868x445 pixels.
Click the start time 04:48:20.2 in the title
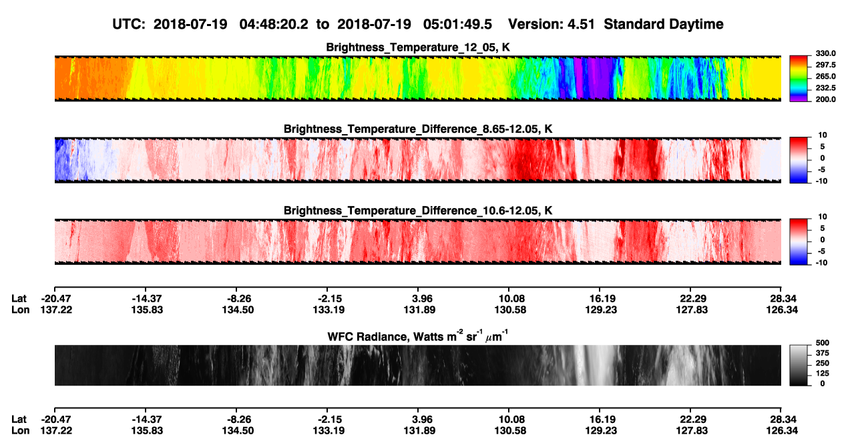click(272, 24)
